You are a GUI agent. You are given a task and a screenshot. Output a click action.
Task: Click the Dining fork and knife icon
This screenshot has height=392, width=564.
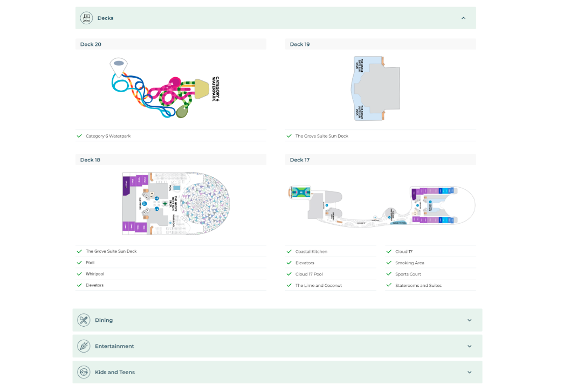(x=84, y=320)
